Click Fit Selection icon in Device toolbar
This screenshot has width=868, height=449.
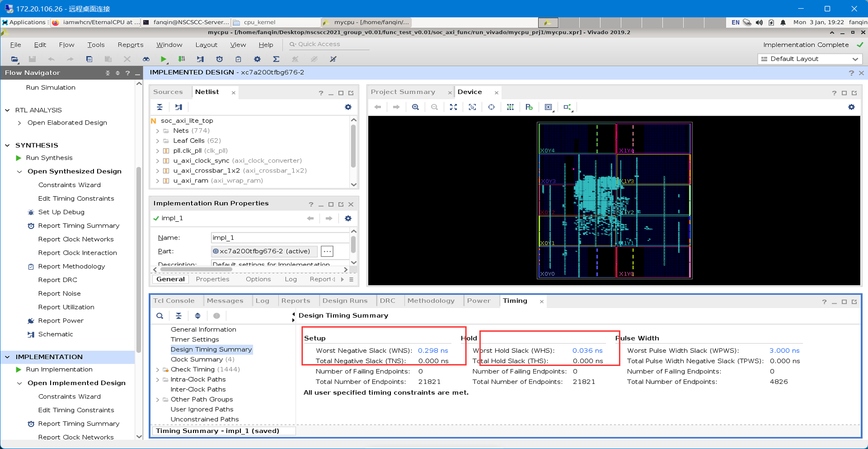473,107
